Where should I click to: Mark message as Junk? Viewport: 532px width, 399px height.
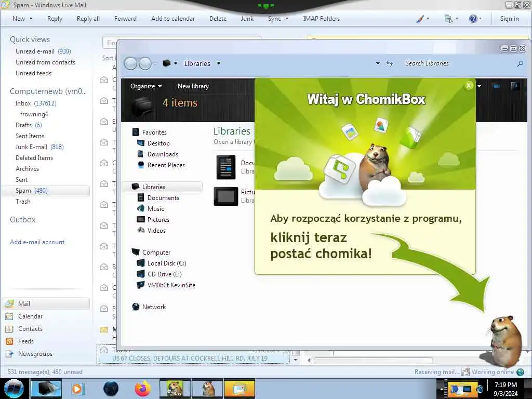[247, 19]
